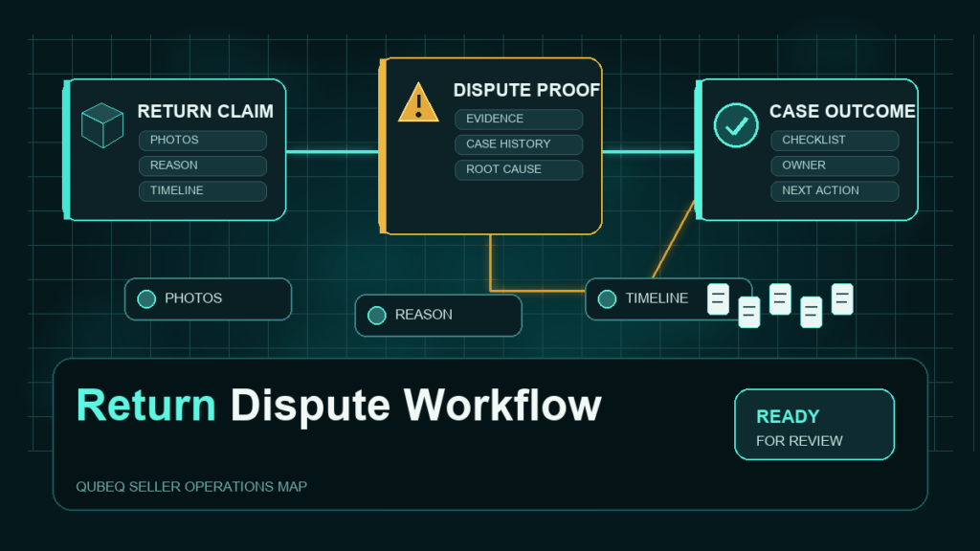Image resolution: width=980 pixels, height=551 pixels.
Task: Open the EVIDENCE item in Dispute Proof
Action: (x=519, y=119)
